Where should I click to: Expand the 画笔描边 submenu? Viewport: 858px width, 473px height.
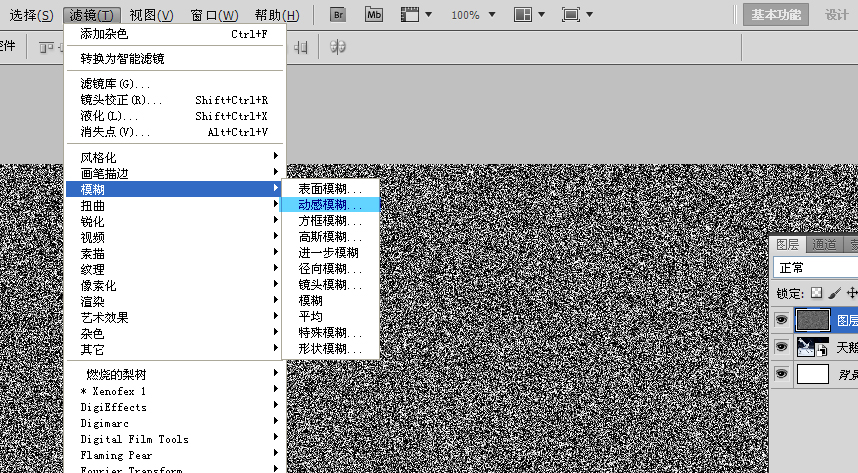tap(175, 173)
